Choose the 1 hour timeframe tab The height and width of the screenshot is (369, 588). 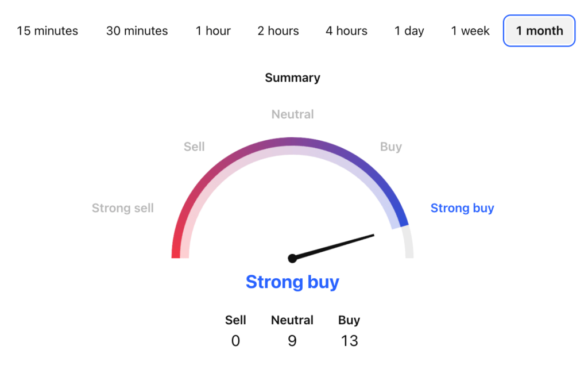[x=213, y=31]
